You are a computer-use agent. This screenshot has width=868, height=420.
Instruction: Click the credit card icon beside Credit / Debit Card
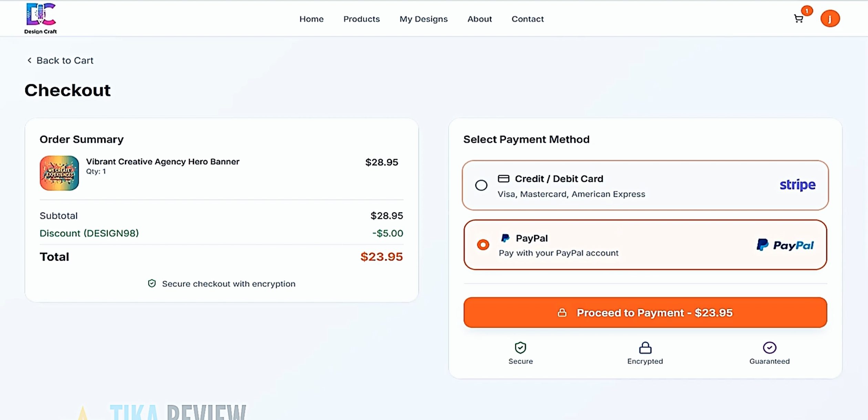point(503,179)
